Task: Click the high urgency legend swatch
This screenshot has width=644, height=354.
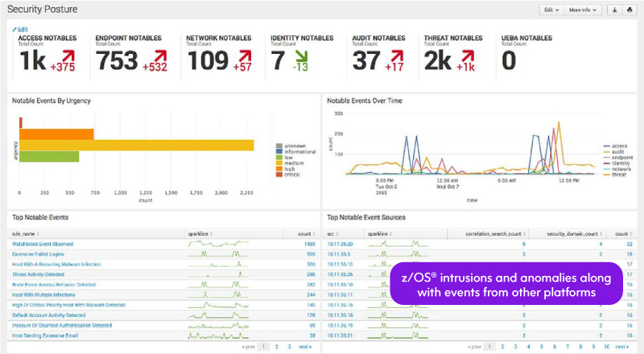Action: click(x=279, y=169)
